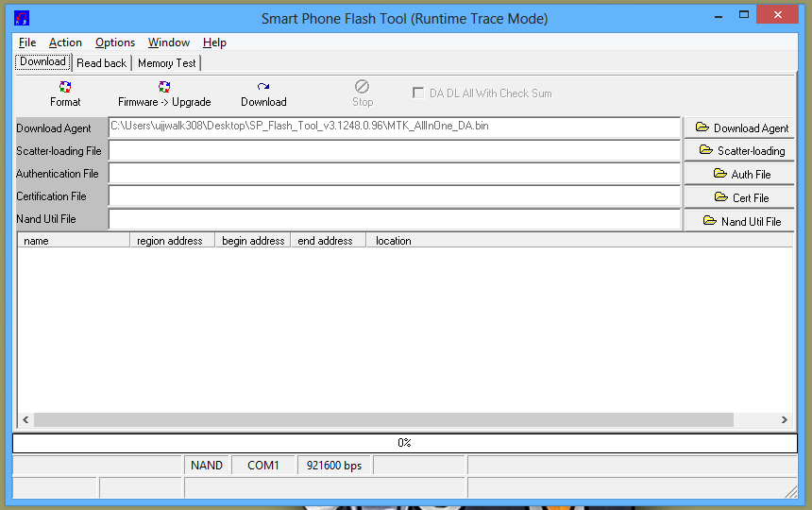Click the horizontal scrollbar thumb
The height and width of the screenshot is (510, 812).
[383, 420]
